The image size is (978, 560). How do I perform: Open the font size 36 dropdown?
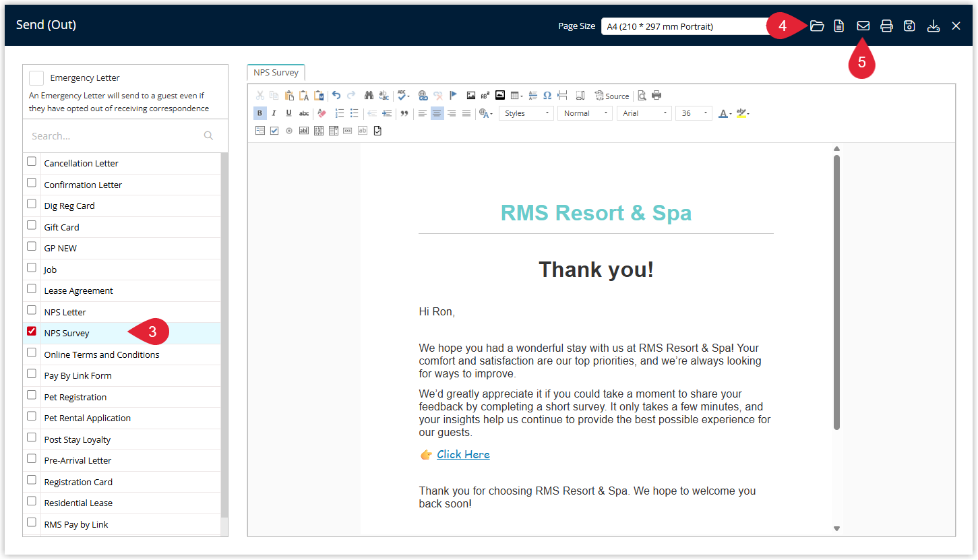click(x=694, y=113)
